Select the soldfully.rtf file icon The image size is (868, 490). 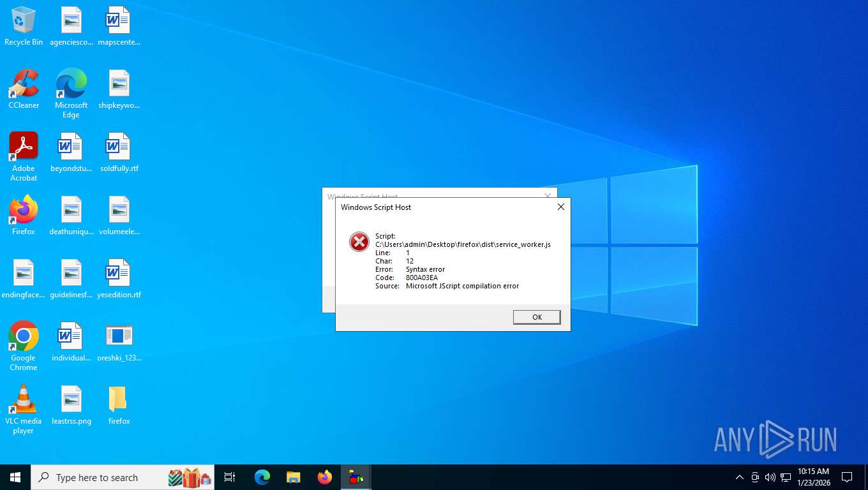coord(119,152)
